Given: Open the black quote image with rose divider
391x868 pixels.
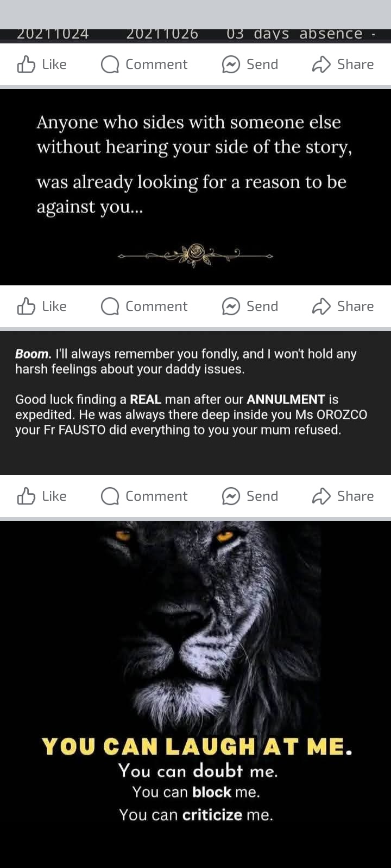Looking at the screenshot, I should [195, 187].
